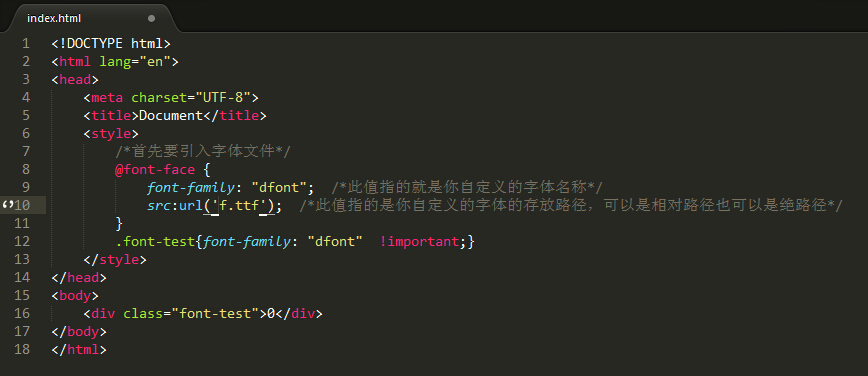Close index.html using the unsaved dot
868x376 pixels.
coord(151,18)
